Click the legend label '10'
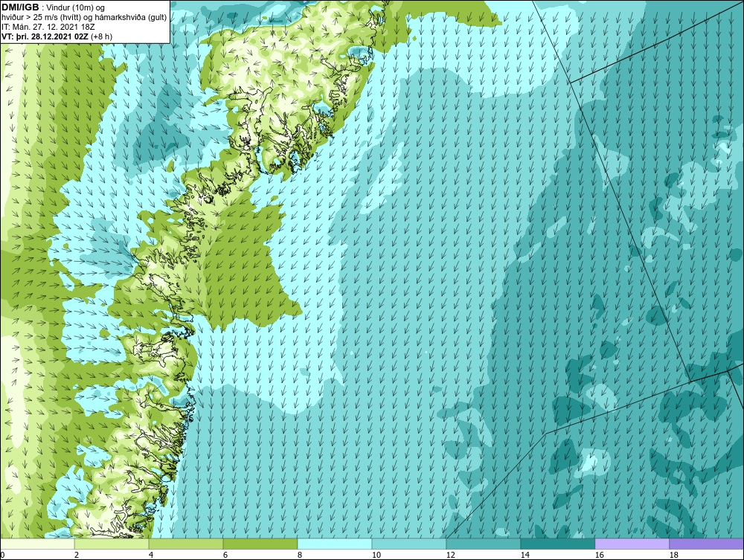The image size is (744, 560). (x=376, y=555)
